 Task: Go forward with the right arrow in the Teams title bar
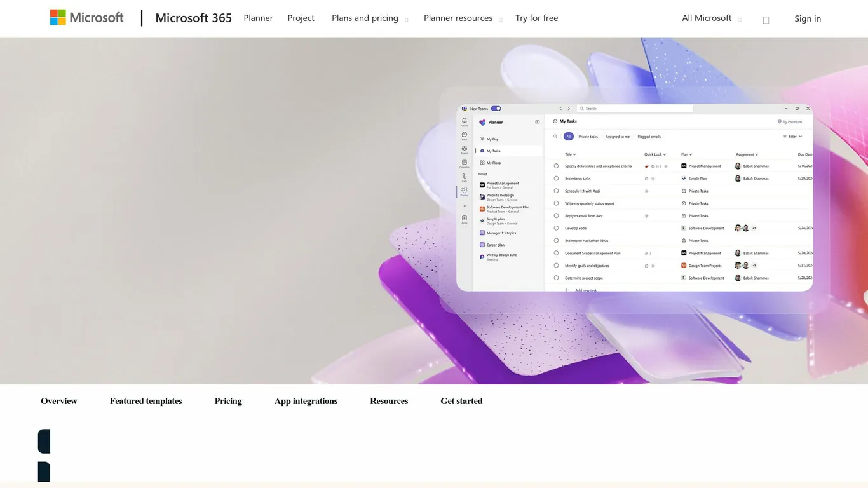(569, 109)
